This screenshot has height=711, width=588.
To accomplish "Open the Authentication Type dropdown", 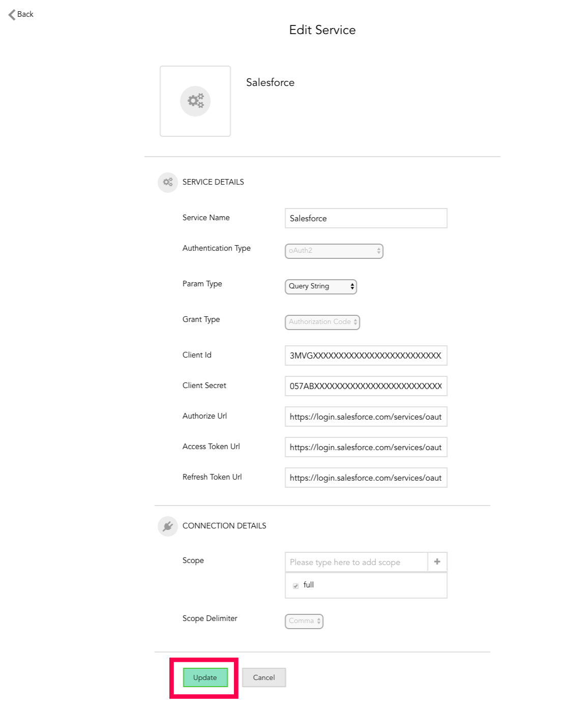I will pos(334,251).
